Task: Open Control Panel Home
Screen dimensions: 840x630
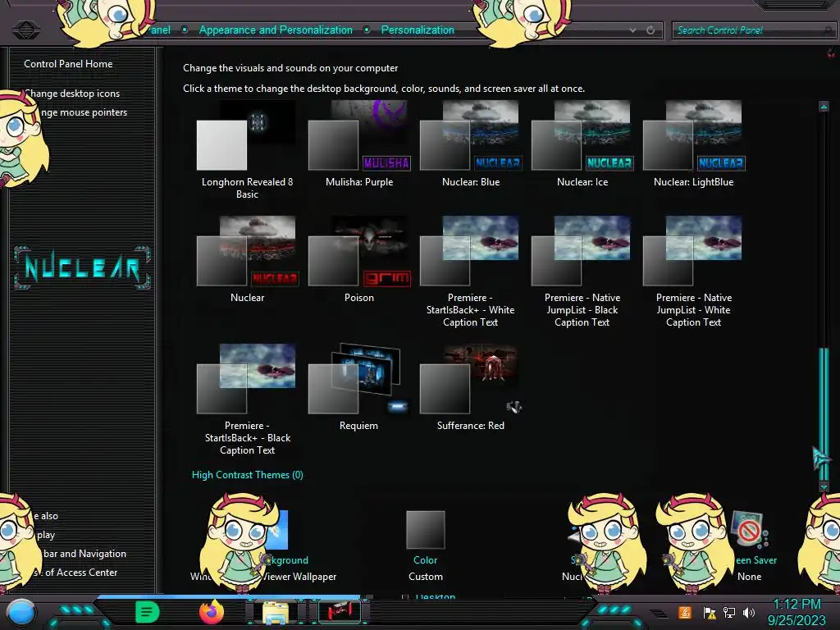Action: click(68, 64)
